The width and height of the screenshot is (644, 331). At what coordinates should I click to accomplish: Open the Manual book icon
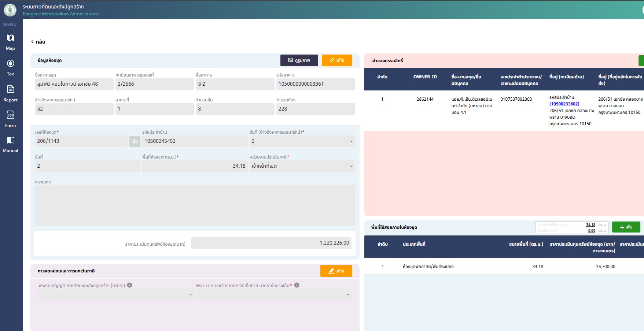11,140
